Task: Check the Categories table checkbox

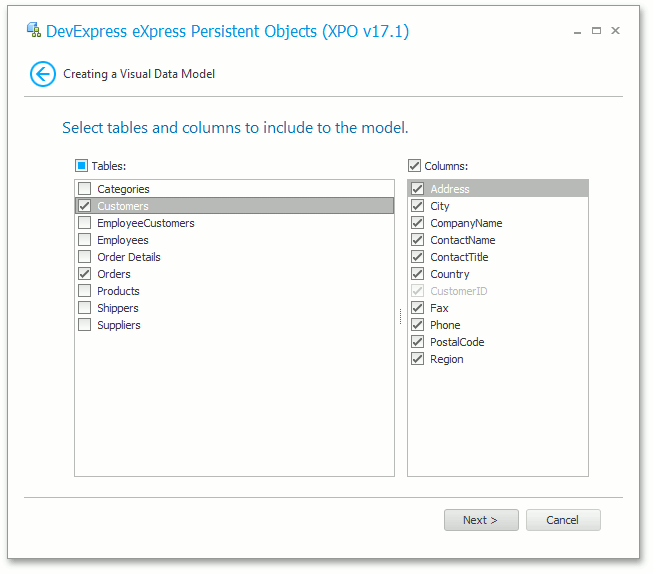Action: [x=85, y=189]
